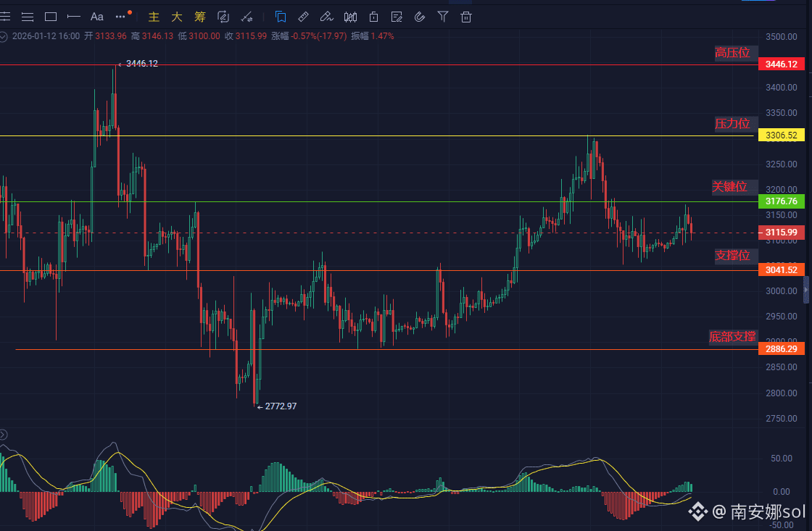The image size is (812, 531).
Task: Click the change -0.57%(-17.97) value
Action: point(318,36)
